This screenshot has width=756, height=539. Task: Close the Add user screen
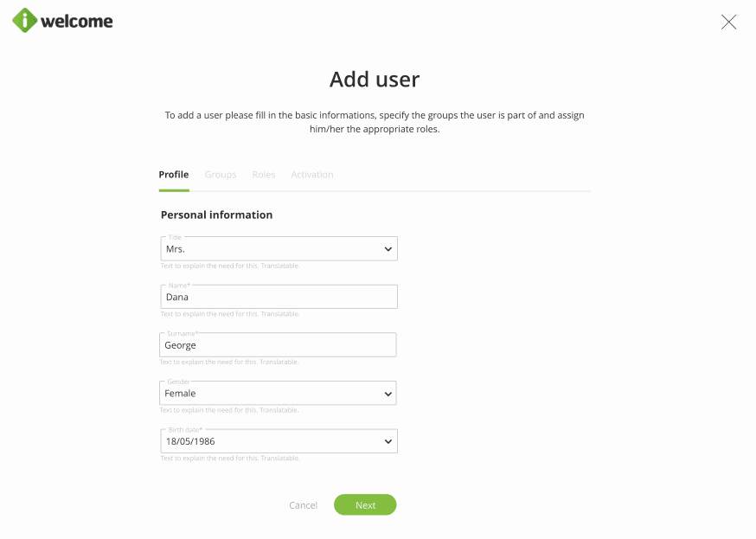point(728,22)
